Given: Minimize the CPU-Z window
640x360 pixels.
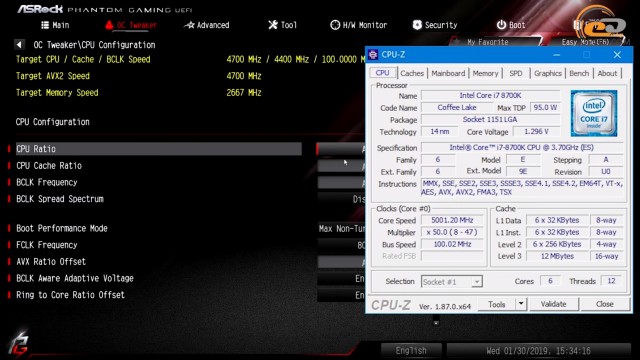Looking at the screenshot, I should click(557, 55).
